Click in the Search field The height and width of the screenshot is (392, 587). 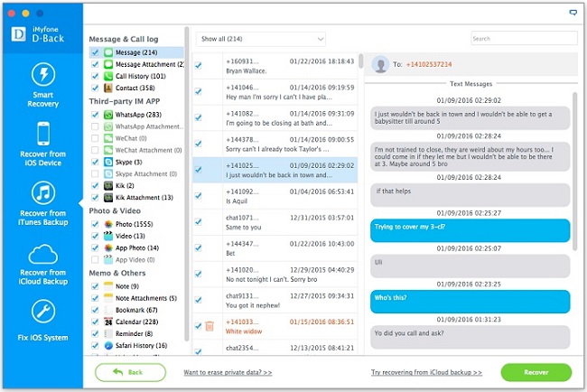524,39
